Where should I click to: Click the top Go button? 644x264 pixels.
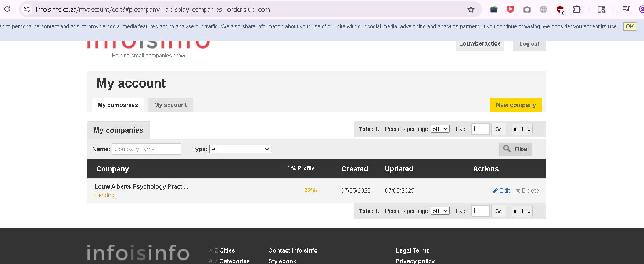click(499, 129)
